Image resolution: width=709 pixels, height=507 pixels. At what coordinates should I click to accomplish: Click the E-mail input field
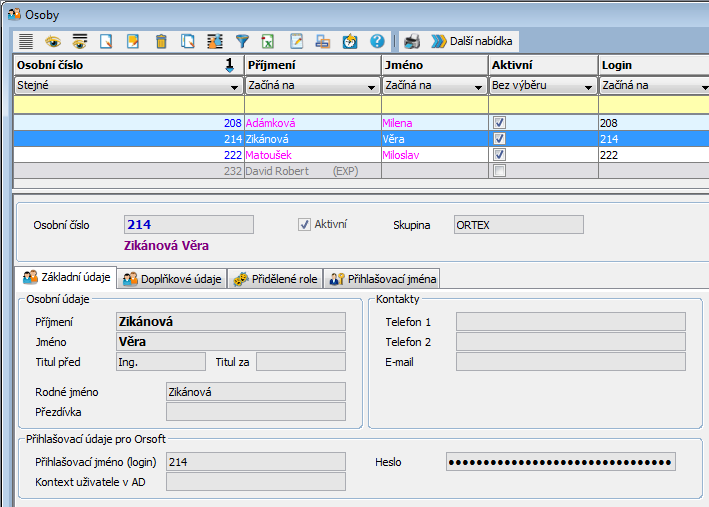coord(570,362)
